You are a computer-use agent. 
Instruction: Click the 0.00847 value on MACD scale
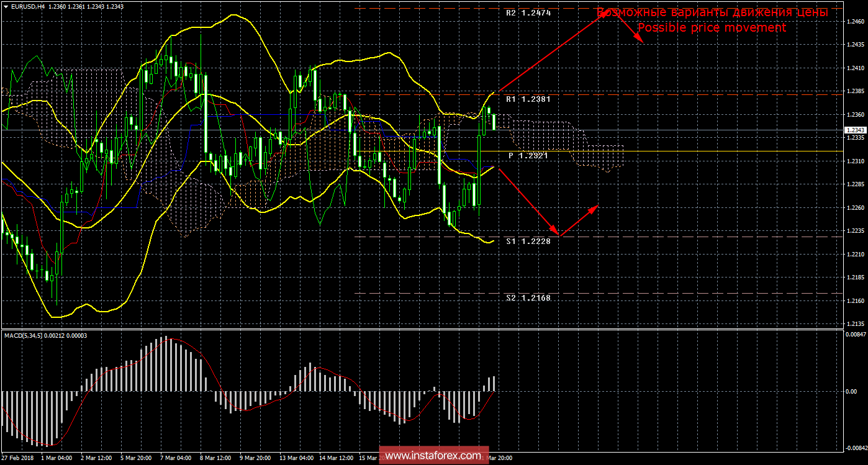pos(854,335)
